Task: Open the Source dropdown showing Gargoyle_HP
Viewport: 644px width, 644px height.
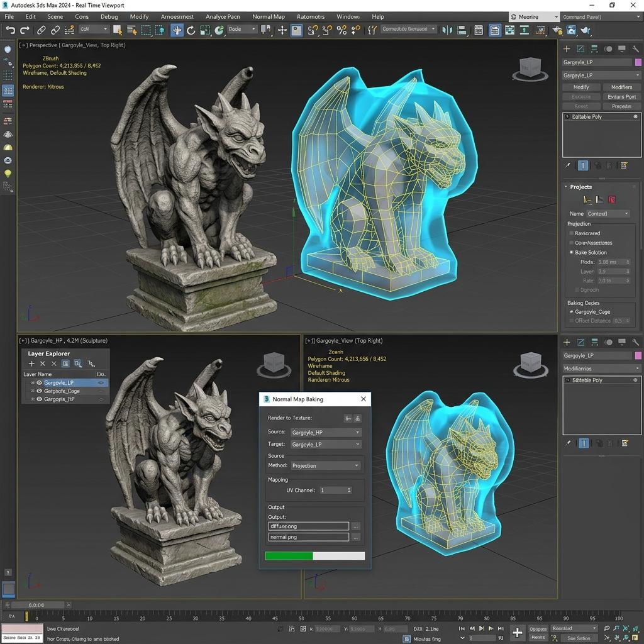Action: tap(326, 432)
